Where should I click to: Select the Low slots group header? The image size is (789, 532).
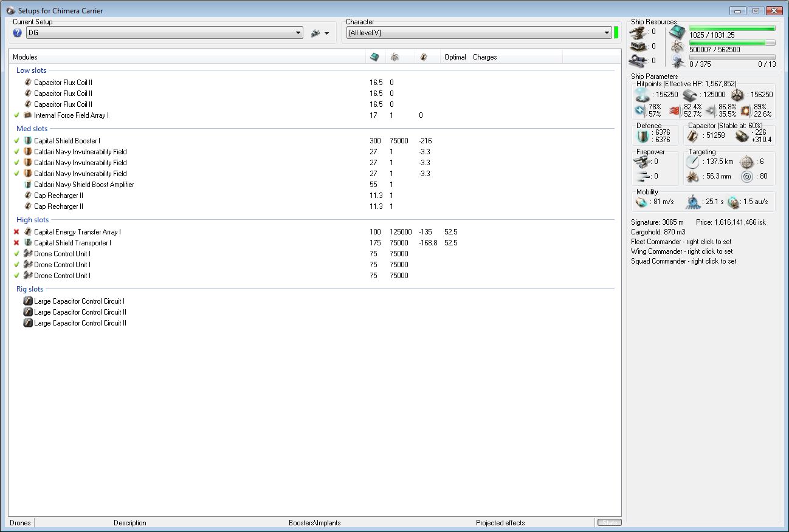point(31,70)
